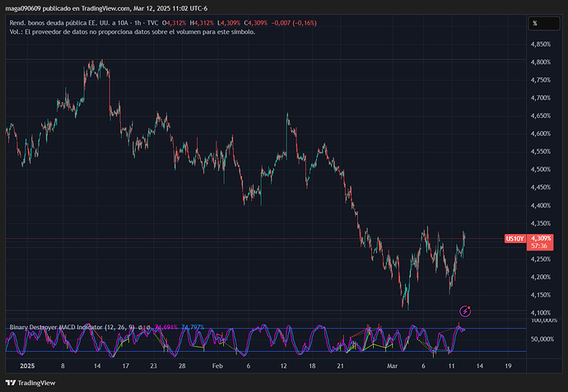Viewport: 568px width, 392px height.
Task: Click the magenta indicator value 74,691%
Action: (x=166, y=327)
